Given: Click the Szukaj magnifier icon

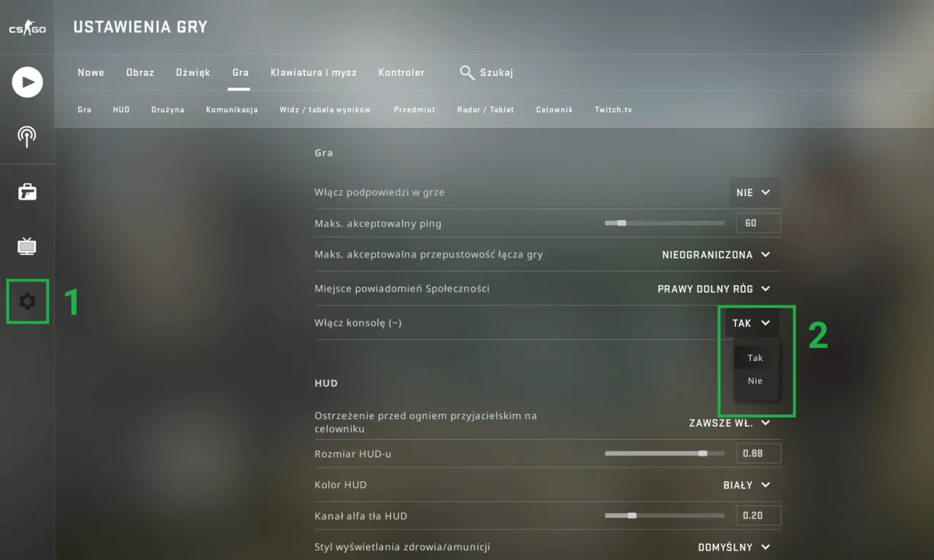Looking at the screenshot, I should point(467,72).
